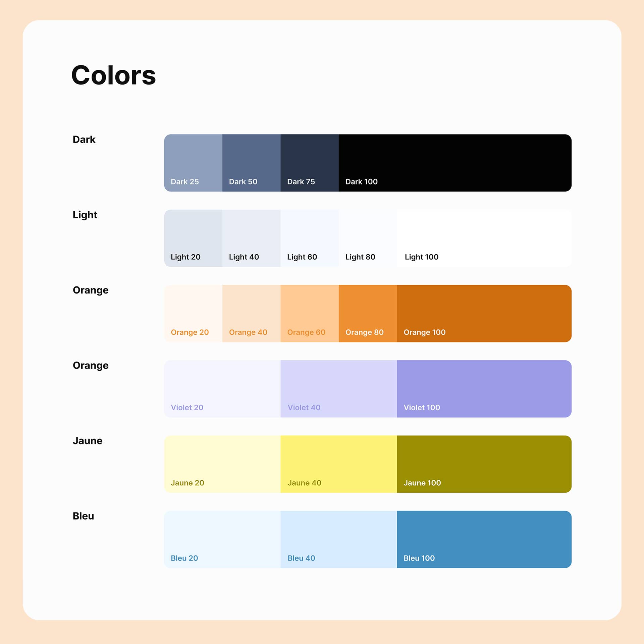
Task: Choose the white Light 100 swatch
Action: (484, 238)
